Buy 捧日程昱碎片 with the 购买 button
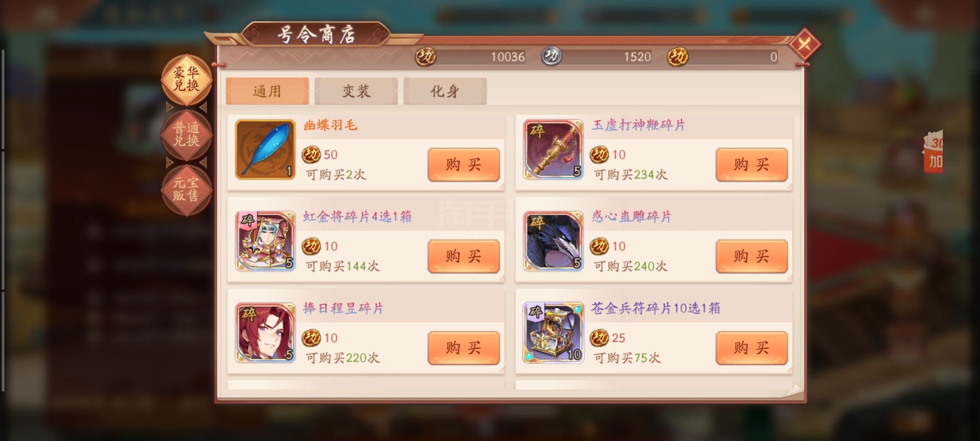This screenshot has height=441, width=980. click(x=463, y=348)
